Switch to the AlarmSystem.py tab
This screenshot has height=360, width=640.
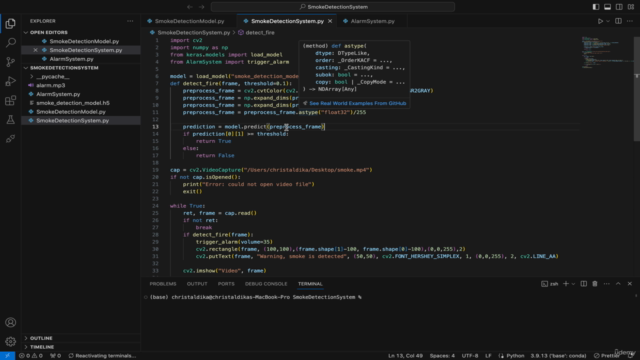[x=372, y=21]
